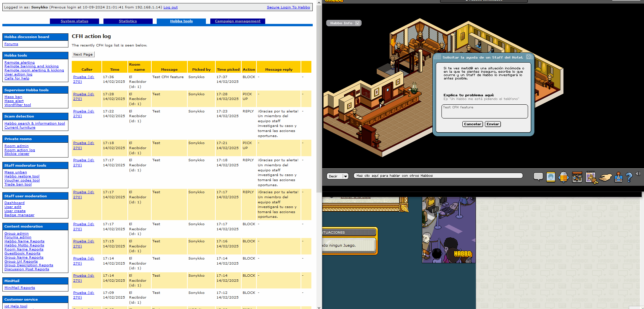The image size is (644, 309).
Task: Open the Dashboard link
Action: click(x=14, y=203)
